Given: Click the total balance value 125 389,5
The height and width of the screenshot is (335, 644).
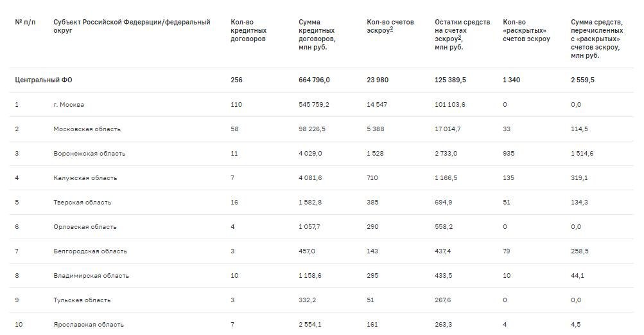Looking at the screenshot, I should pos(450,80).
